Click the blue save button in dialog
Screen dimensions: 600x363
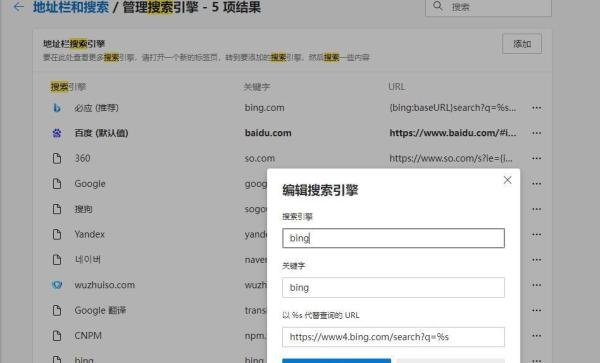(336, 361)
